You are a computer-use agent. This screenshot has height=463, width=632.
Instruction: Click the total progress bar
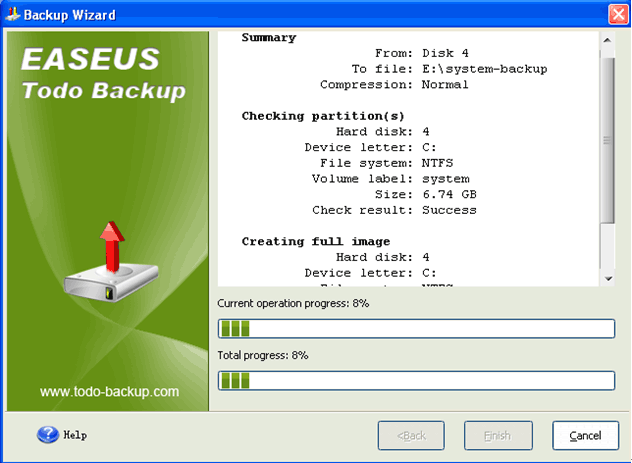[x=416, y=381]
